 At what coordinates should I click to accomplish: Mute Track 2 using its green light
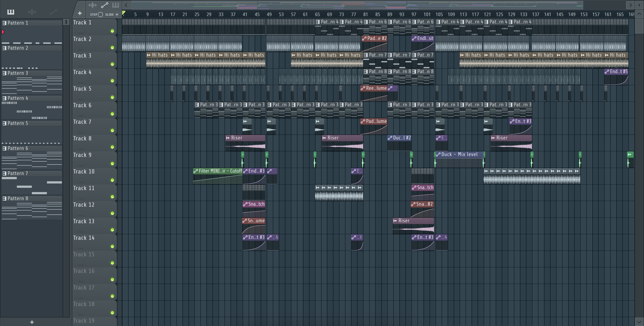pos(112,47)
